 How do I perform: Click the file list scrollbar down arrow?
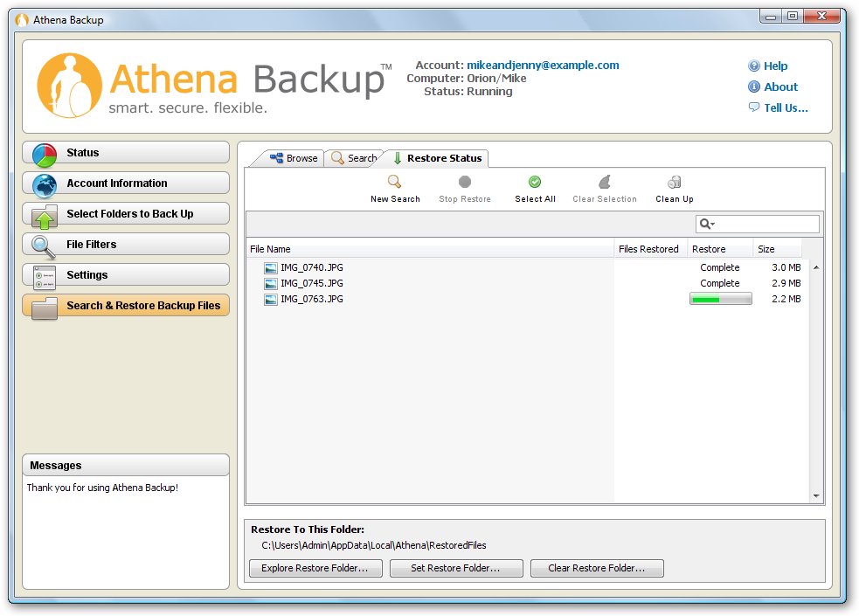[816, 495]
